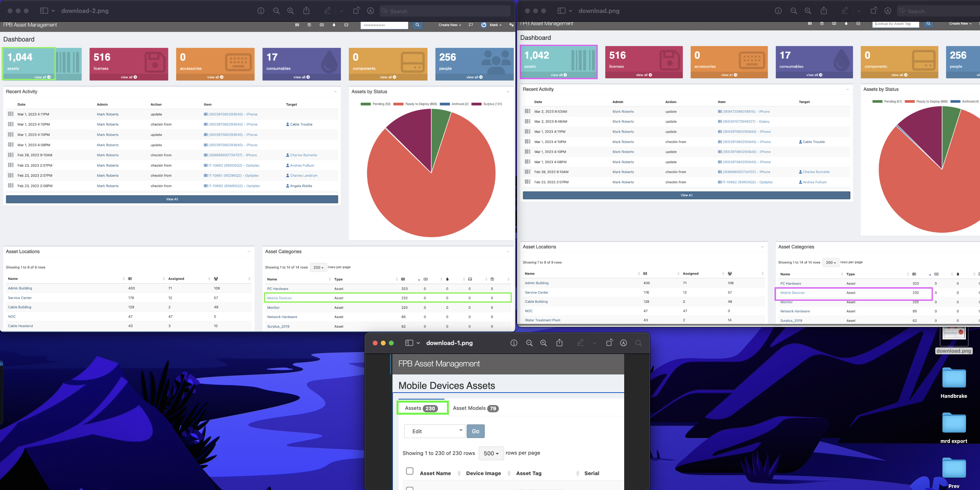Open the Consumables droplet icon in the navbar

click(334, 25)
